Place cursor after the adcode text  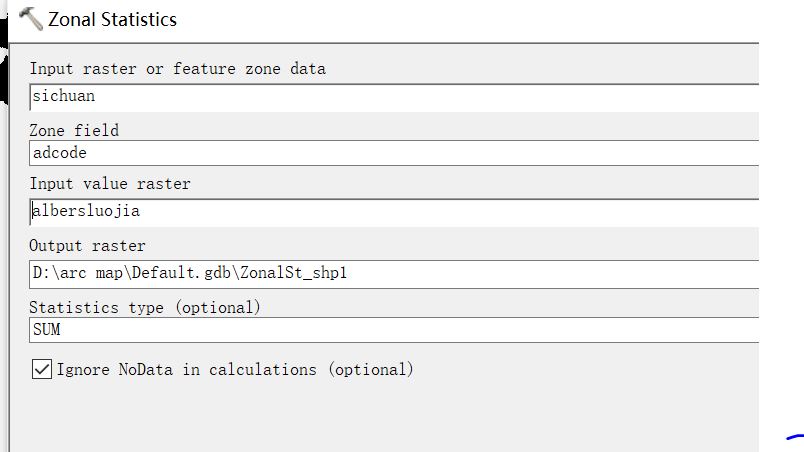pos(88,153)
